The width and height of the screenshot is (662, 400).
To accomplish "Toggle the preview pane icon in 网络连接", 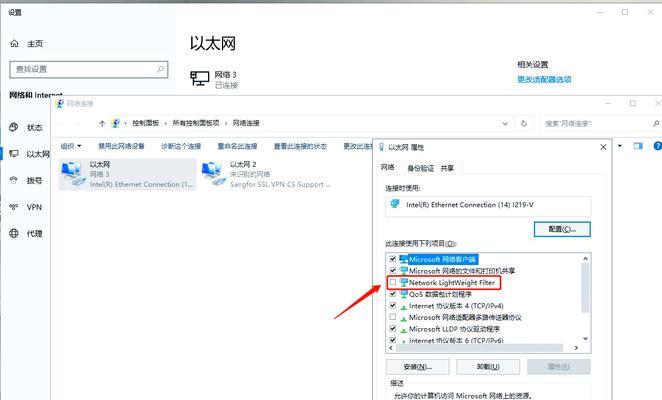I will tap(638, 146).
